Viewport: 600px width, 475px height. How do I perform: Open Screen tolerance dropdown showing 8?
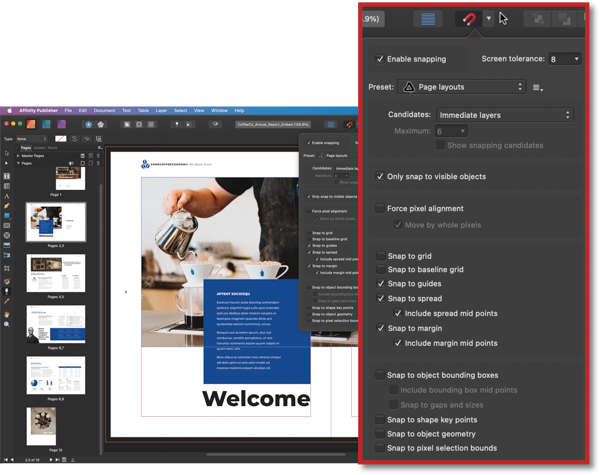tap(565, 59)
